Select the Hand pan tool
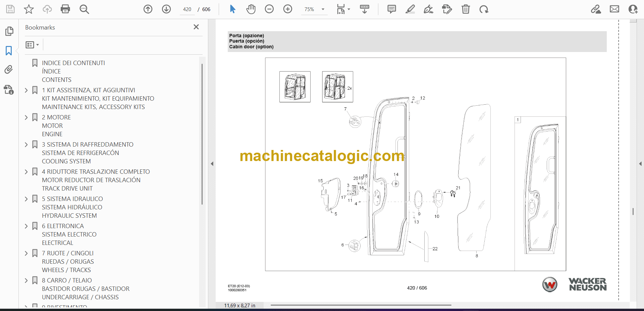This screenshot has width=644, height=311. coord(251,9)
